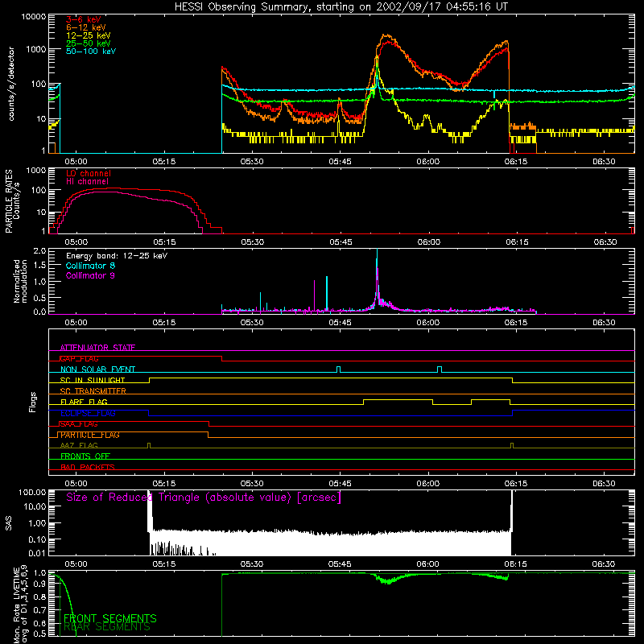Screen dimensions: 644x644
Task: Click the SAS axis title
Action: click(x=8, y=523)
